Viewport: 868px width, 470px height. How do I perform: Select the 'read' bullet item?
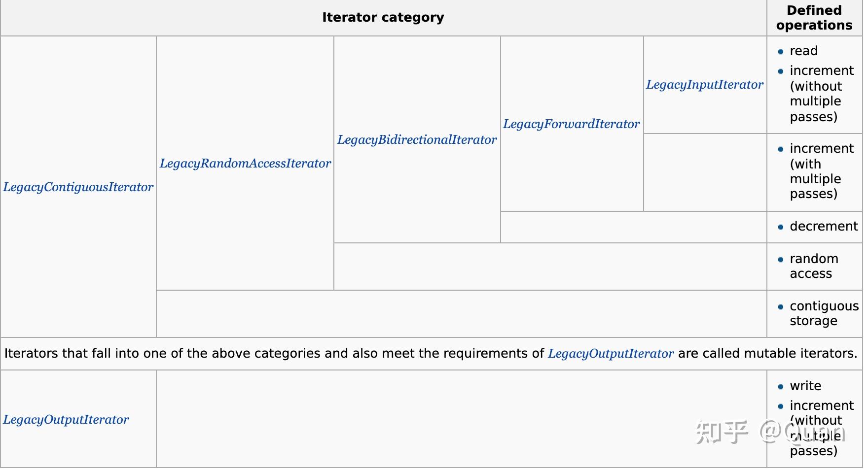pyautogui.click(x=804, y=51)
